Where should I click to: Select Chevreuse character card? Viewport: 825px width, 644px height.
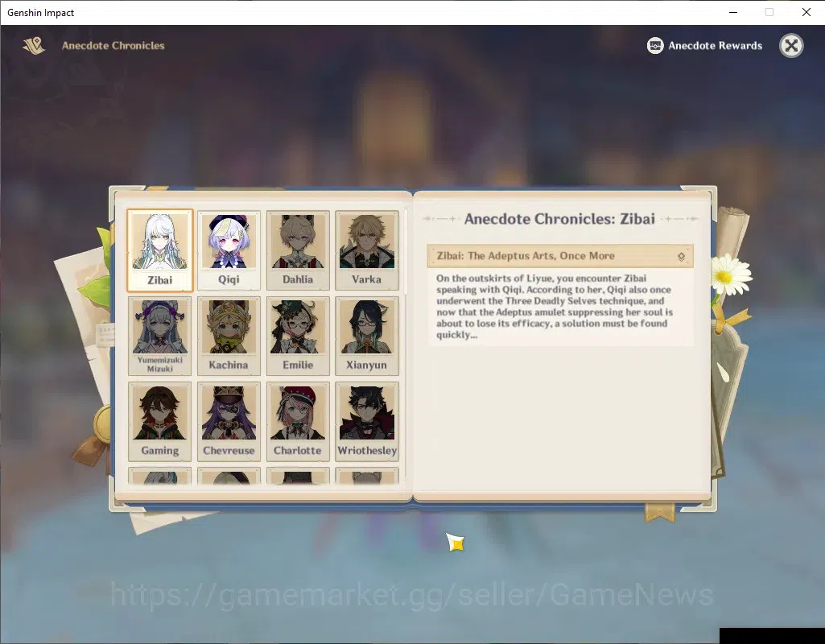tap(229, 422)
